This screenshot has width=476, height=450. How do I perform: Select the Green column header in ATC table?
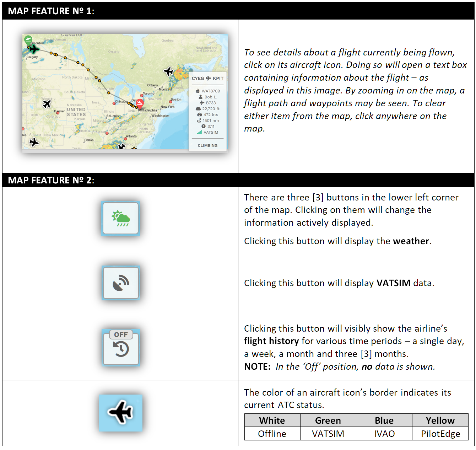coord(328,420)
